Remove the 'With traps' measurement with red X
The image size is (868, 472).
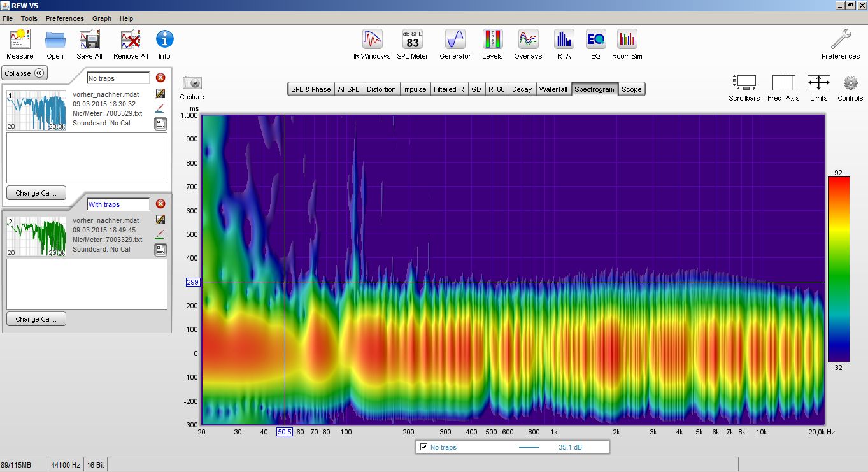tap(160, 204)
